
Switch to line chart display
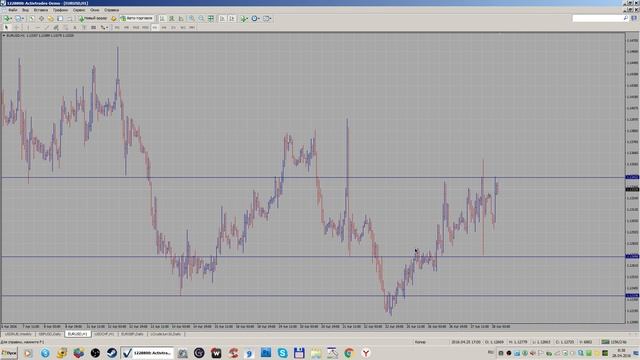coord(181,18)
